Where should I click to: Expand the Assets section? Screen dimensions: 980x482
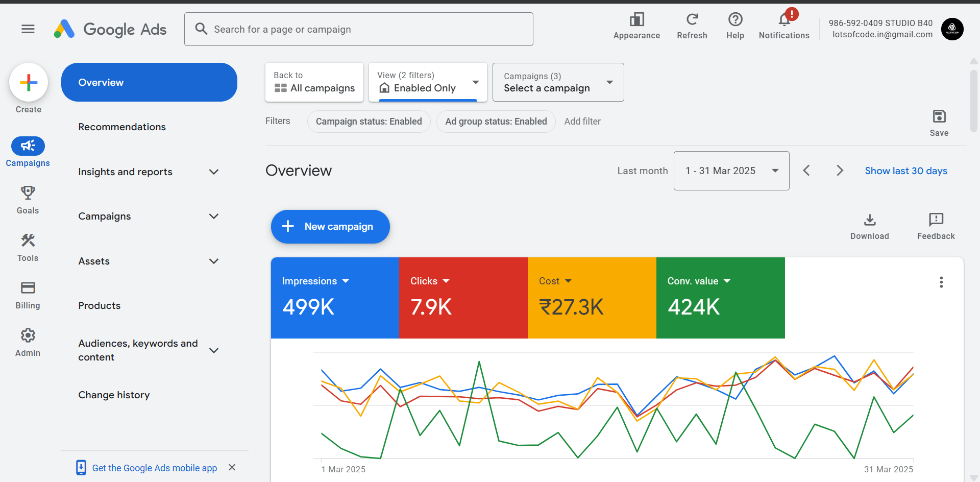click(x=149, y=261)
